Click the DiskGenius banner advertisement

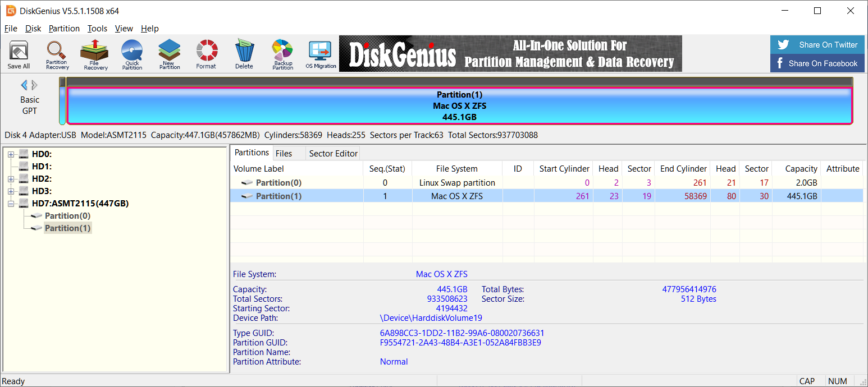click(x=510, y=54)
